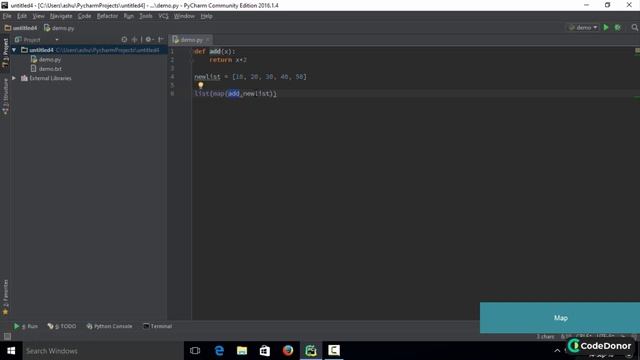Launch Microsoft Edge from taskbar
640x360 pixels.
point(219,351)
